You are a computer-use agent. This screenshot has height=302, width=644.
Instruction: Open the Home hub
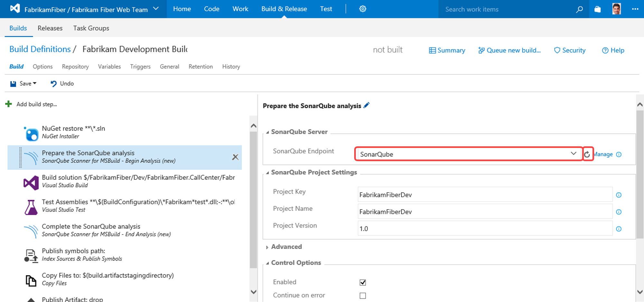(x=182, y=9)
